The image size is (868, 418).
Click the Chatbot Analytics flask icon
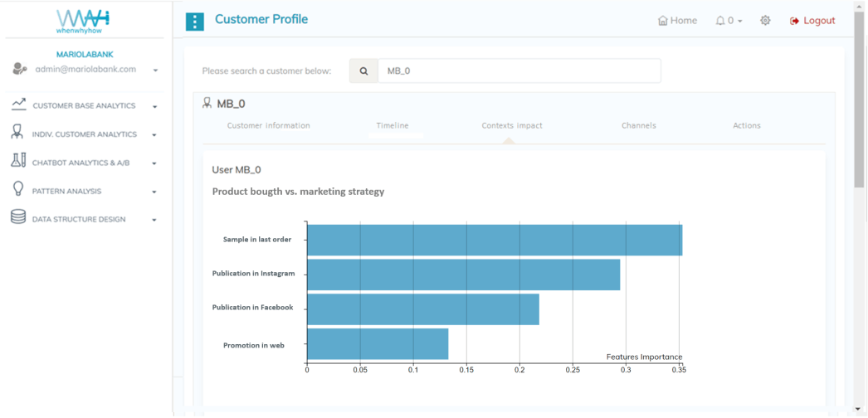(18, 162)
